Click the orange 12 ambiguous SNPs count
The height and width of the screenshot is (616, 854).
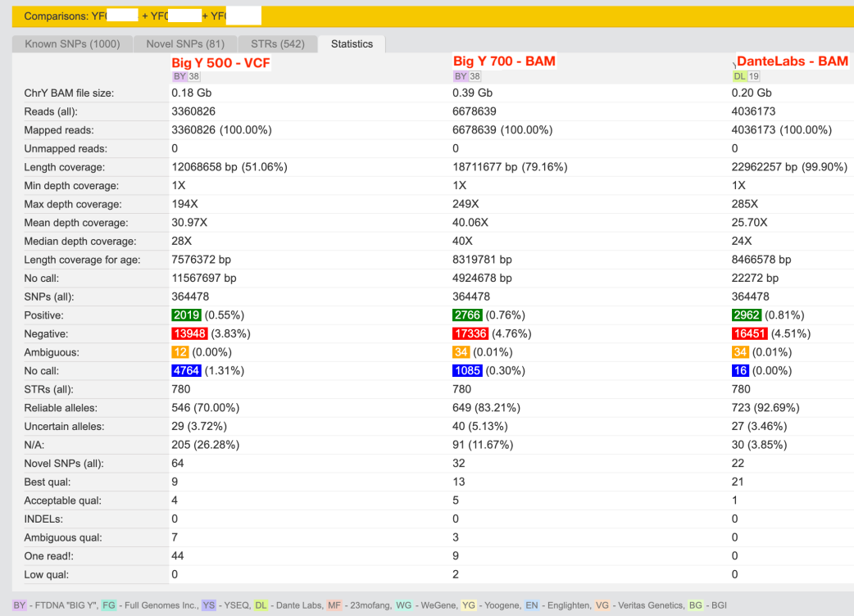coord(180,352)
